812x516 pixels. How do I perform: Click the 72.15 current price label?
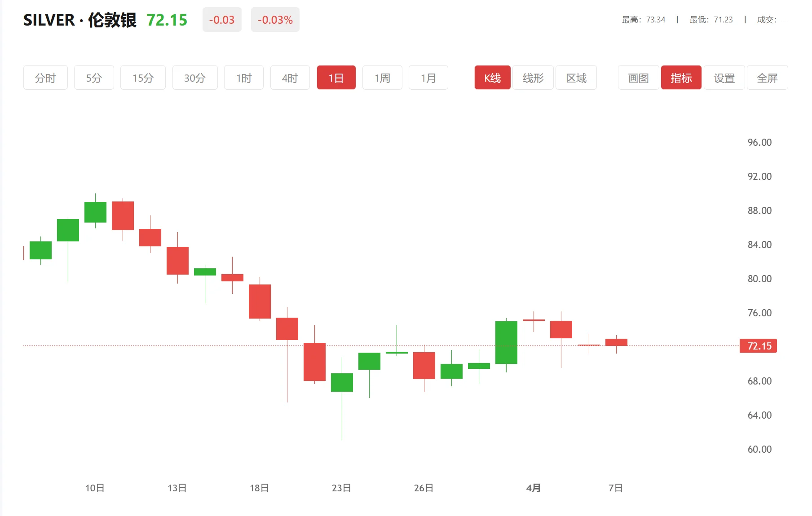coord(758,346)
